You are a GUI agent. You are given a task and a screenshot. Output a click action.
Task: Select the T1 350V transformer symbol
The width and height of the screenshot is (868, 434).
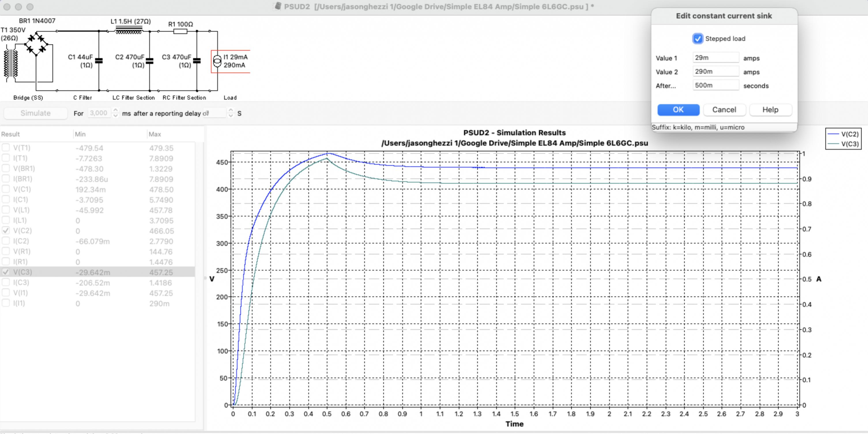11,64
